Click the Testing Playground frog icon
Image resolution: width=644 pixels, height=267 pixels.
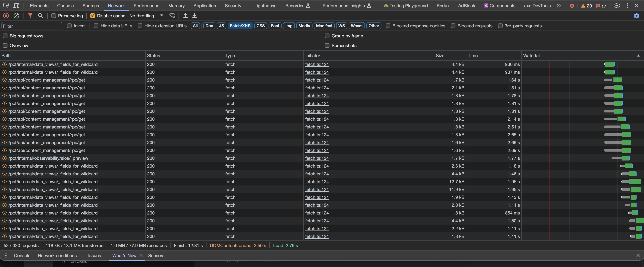click(386, 6)
